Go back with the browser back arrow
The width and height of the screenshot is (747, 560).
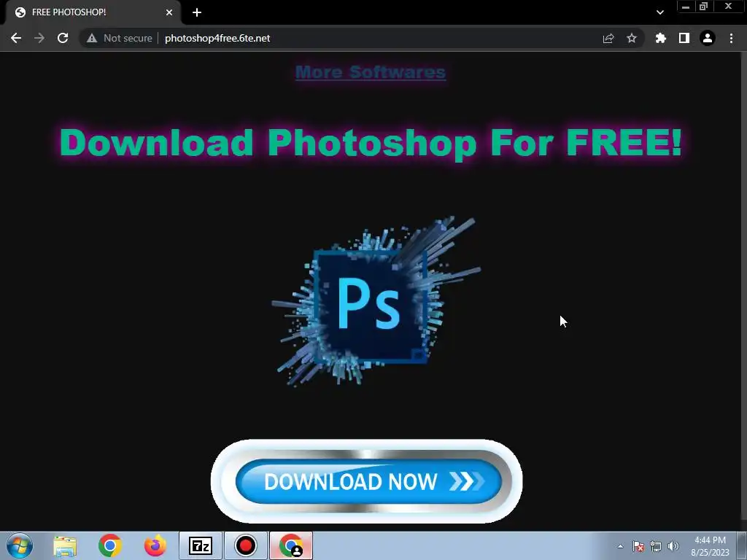[x=16, y=38]
